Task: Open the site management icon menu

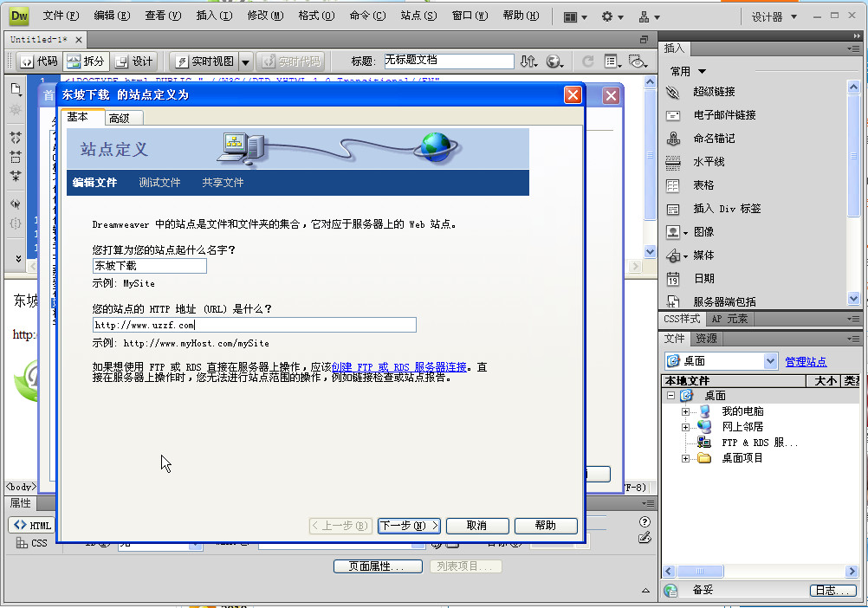Action: click(649, 17)
